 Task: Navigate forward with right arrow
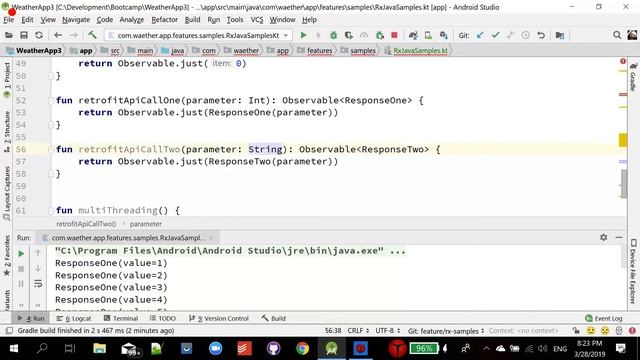pos(73,36)
